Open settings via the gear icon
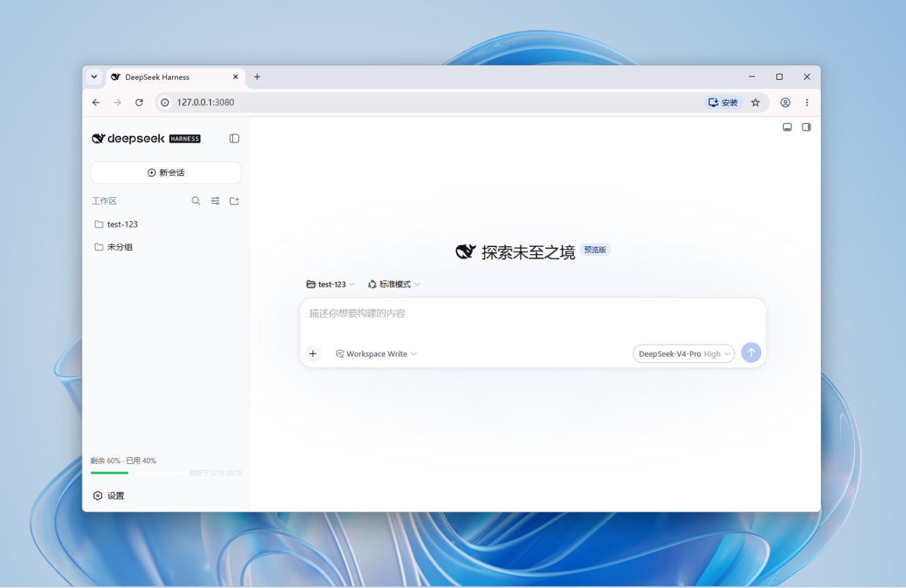Screen dimensions: 906x588 click(97, 496)
